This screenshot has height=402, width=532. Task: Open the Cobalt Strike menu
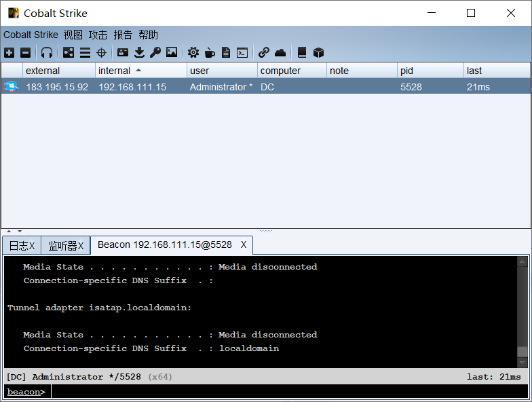(x=31, y=35)
